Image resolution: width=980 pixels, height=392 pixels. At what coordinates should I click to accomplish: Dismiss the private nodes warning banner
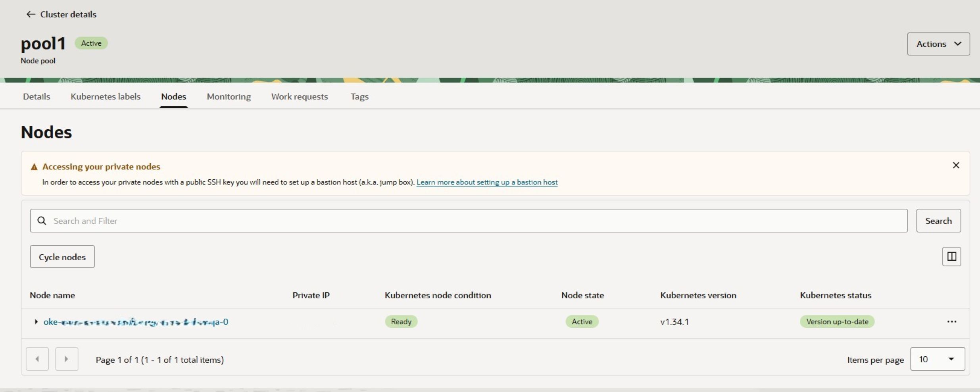pos(956,165)
